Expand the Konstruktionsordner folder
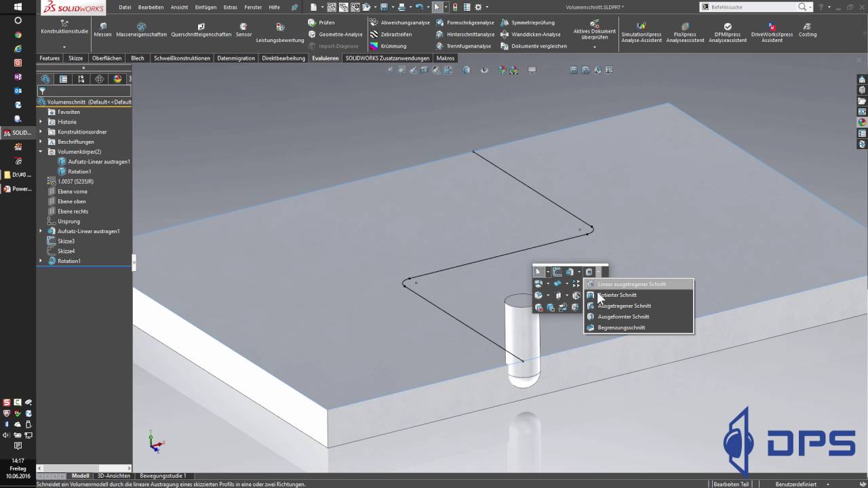 [x=41, y=131]
